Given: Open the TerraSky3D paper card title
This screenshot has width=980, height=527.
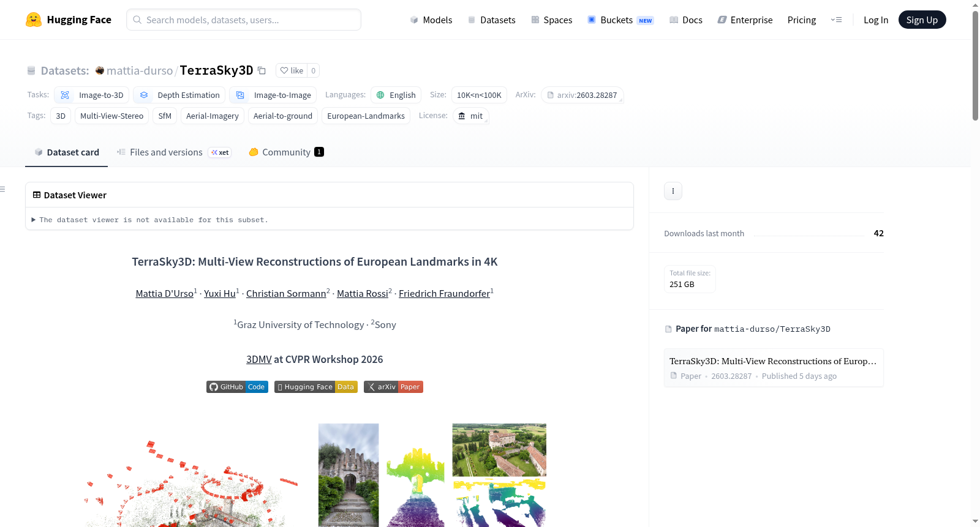Looking at the screenshot, I should (773, 361).
